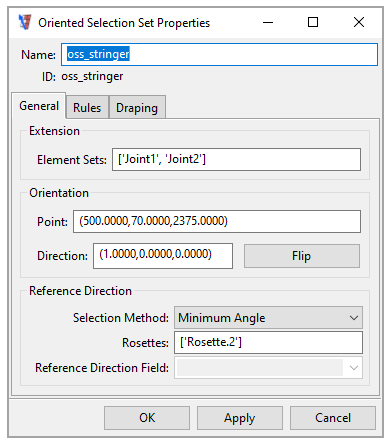
Task: Click the Name input field
Action: click(219, 54)
